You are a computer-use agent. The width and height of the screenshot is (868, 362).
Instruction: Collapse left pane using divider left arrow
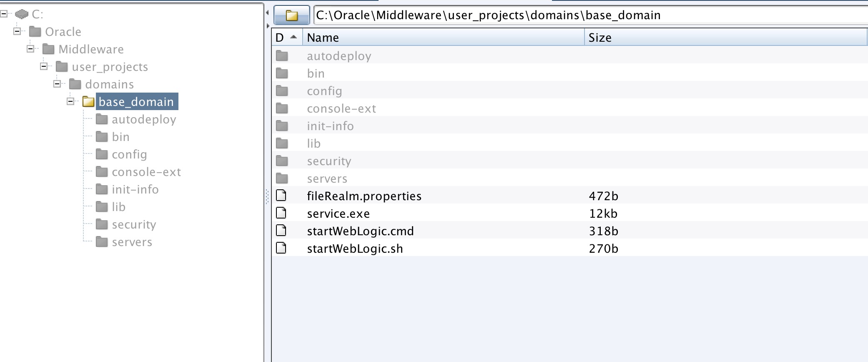click(267, 13)
